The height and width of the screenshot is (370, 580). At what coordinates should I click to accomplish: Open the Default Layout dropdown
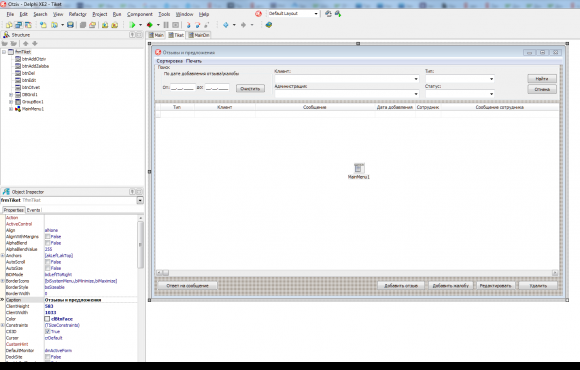tap(316, 14)
